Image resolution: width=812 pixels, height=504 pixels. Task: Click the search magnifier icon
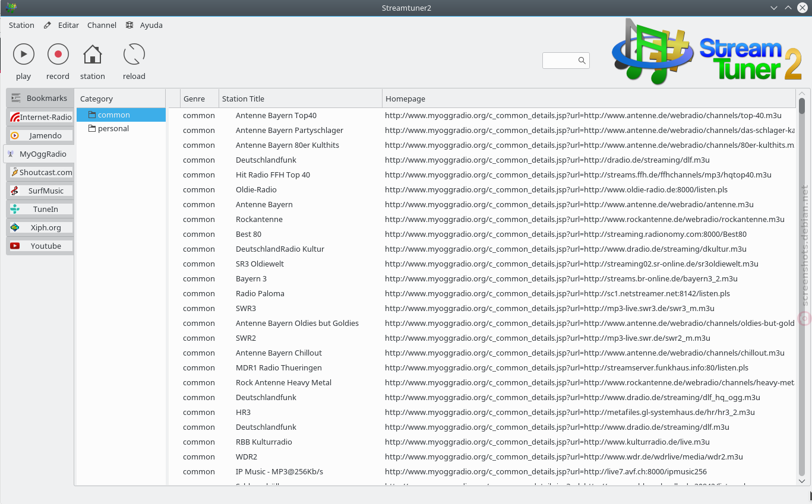582,60
